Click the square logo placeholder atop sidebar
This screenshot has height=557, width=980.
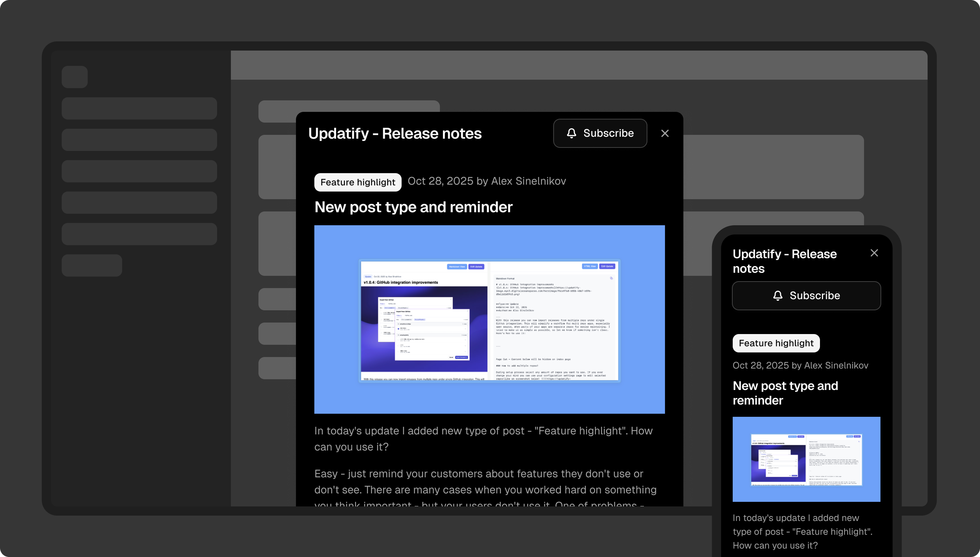tap(75, 77)
